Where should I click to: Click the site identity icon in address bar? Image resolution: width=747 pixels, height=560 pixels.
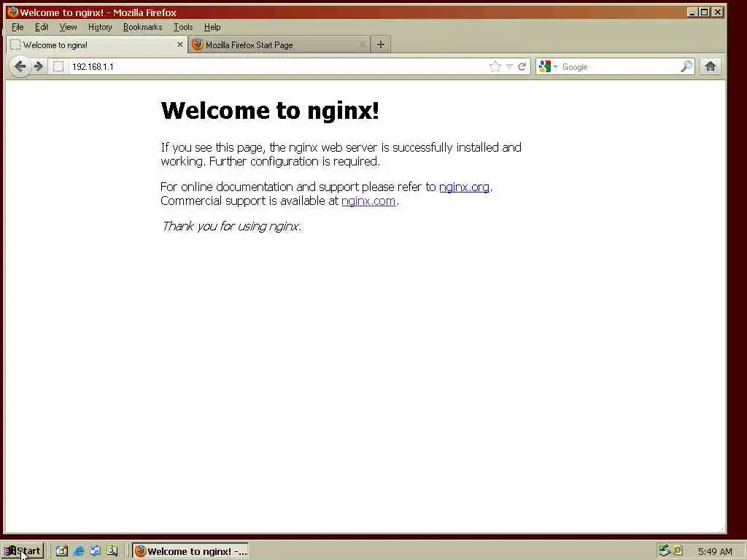(58, 66)
